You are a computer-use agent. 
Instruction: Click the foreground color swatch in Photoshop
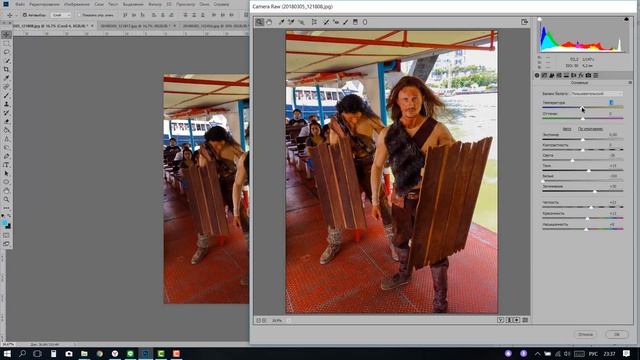pos(4,223)
